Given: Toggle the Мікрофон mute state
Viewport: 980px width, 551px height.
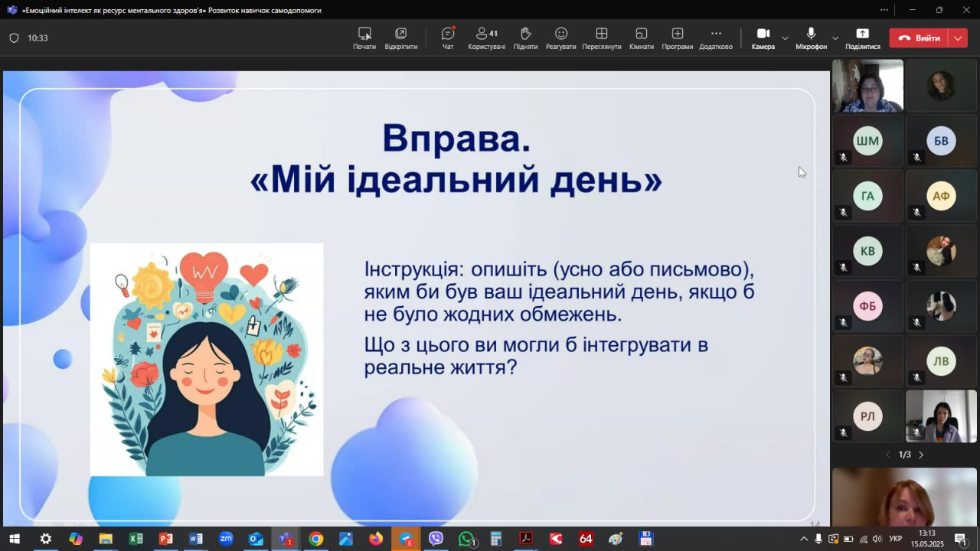Looking at the screenshot, I should (811, 37).
